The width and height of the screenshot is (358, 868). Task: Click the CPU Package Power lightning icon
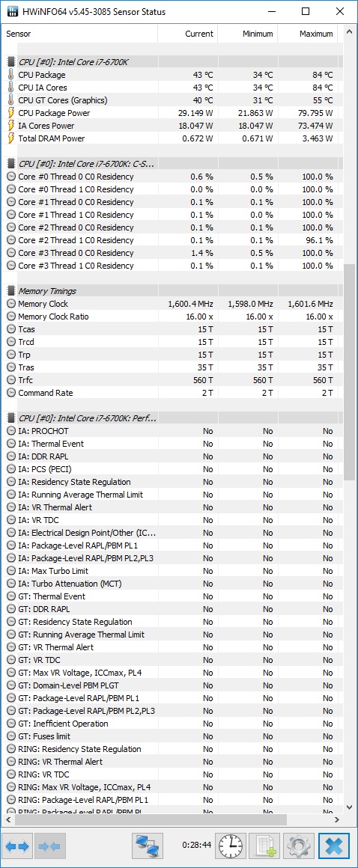[11, 113]
